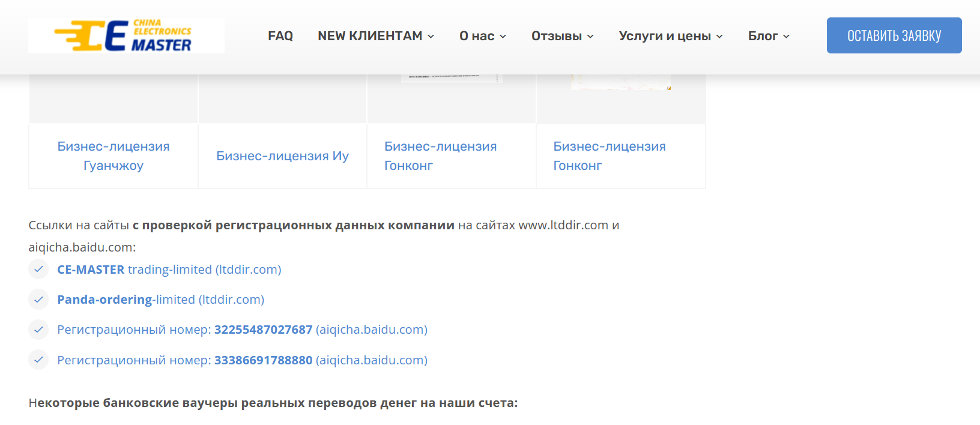This screenshot has height=425, width=980.
Task: Open registration number 32255487027687 link
Action: (x=243, y=330)
